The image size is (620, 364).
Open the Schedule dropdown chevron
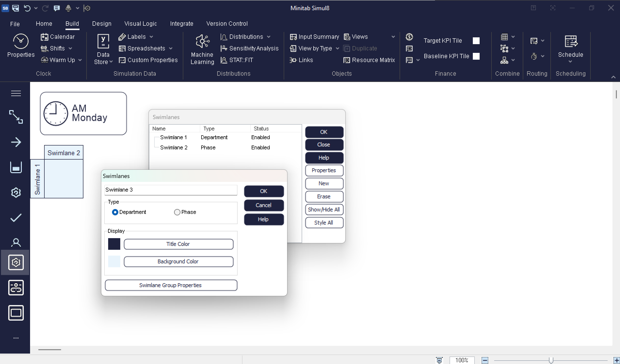(571, 62)
